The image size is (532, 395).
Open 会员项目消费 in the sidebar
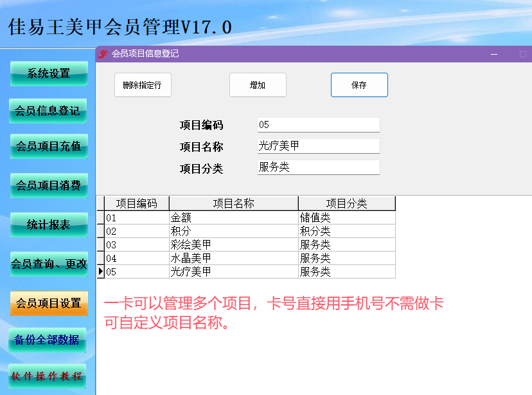(x=49, y=185)
